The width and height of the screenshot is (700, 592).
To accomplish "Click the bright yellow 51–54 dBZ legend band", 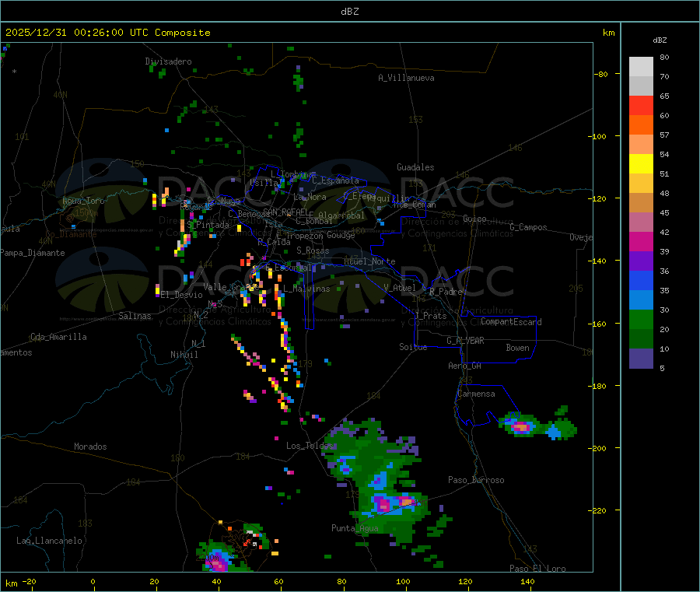I will tap(641, 164).
